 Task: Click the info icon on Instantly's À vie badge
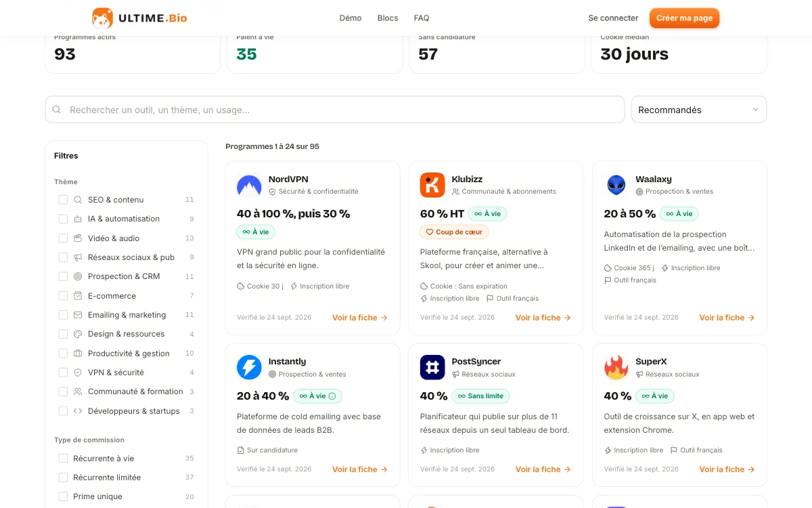pos(332,396)
